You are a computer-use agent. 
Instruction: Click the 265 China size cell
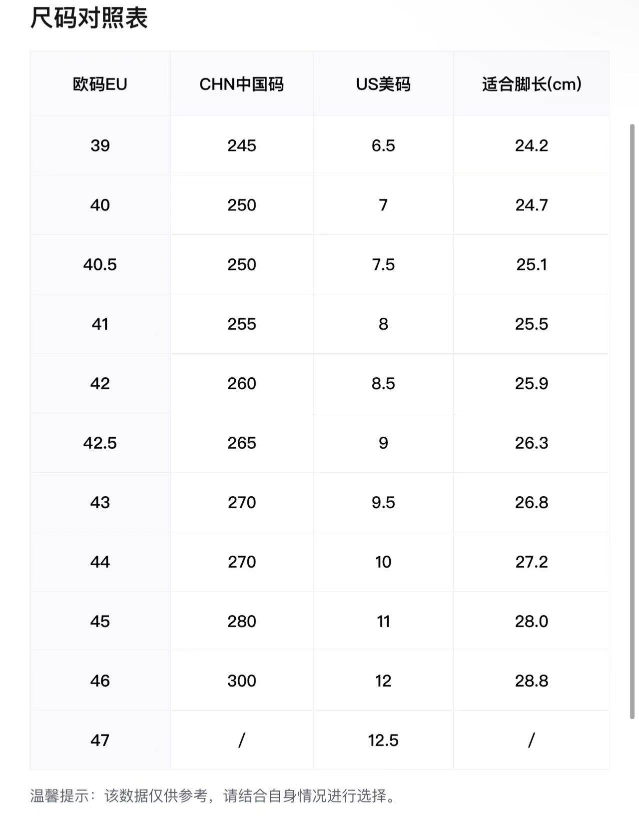tap(241, 443)
